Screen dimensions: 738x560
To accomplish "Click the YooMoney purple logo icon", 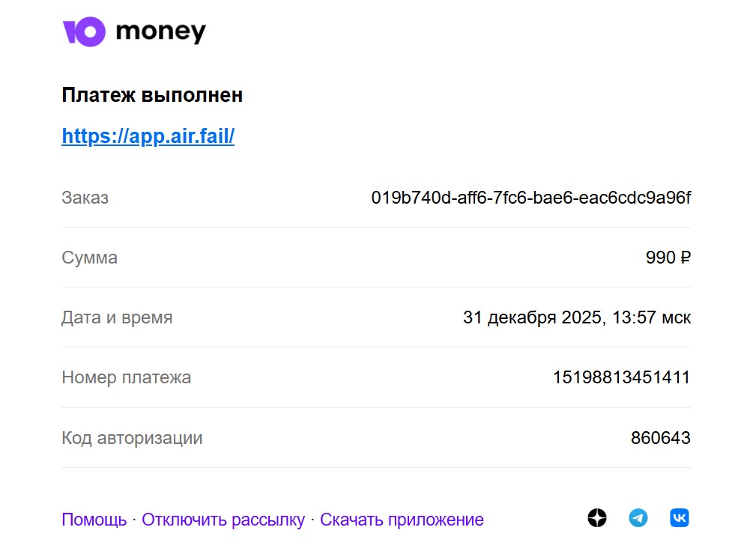I will [84, 32].
